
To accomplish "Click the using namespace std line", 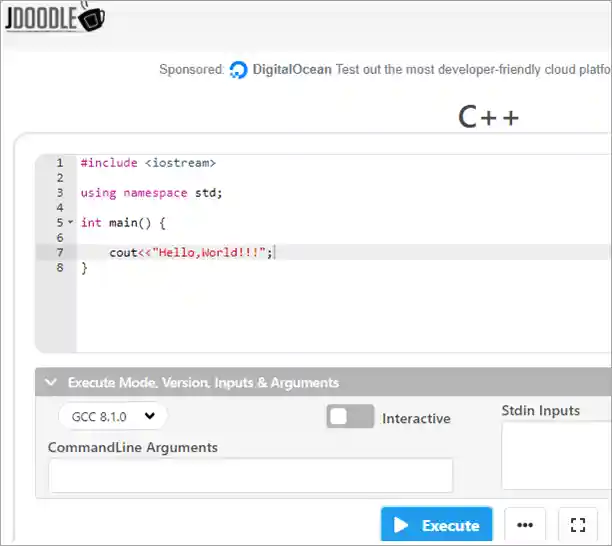I will pyautogui.click(x=151, y=192).
